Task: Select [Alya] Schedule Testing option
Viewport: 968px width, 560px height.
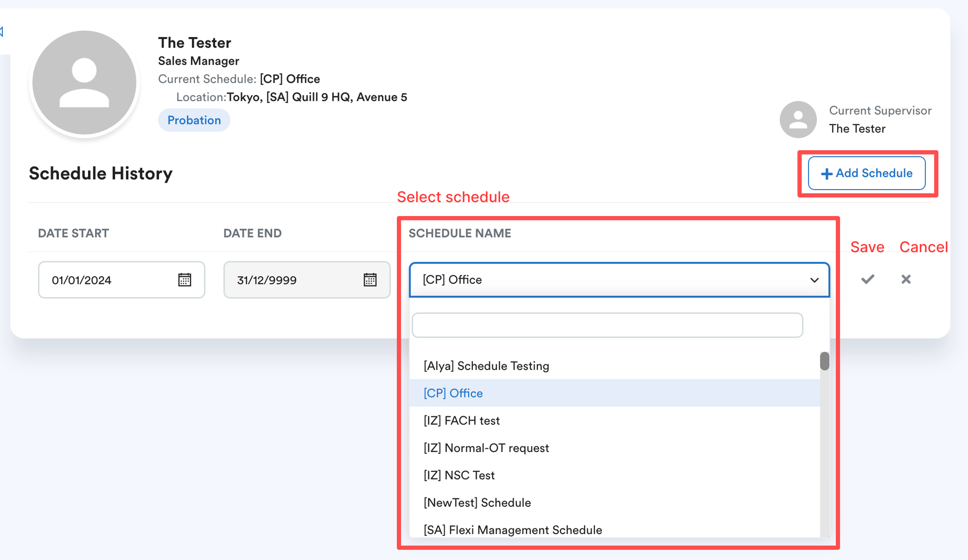Action: pos(486,366)
